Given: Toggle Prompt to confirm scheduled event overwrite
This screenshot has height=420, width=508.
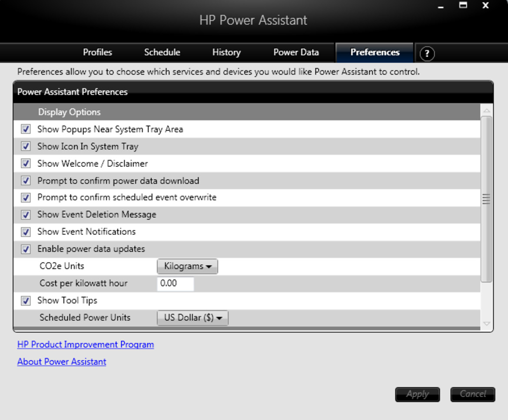Looking at the screenshot, I should (x=26, y=198).
